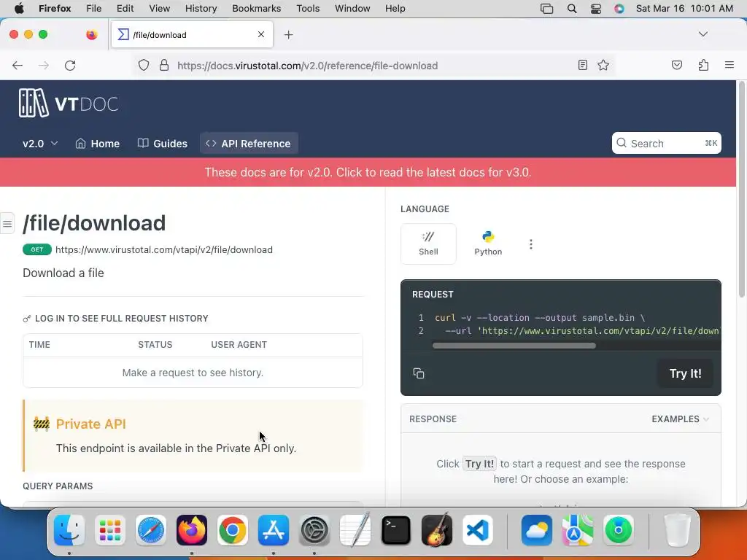The width and height of the screenshot is (747, 560).
Task: Focus the docs Search field
Action: click(666, 144)
